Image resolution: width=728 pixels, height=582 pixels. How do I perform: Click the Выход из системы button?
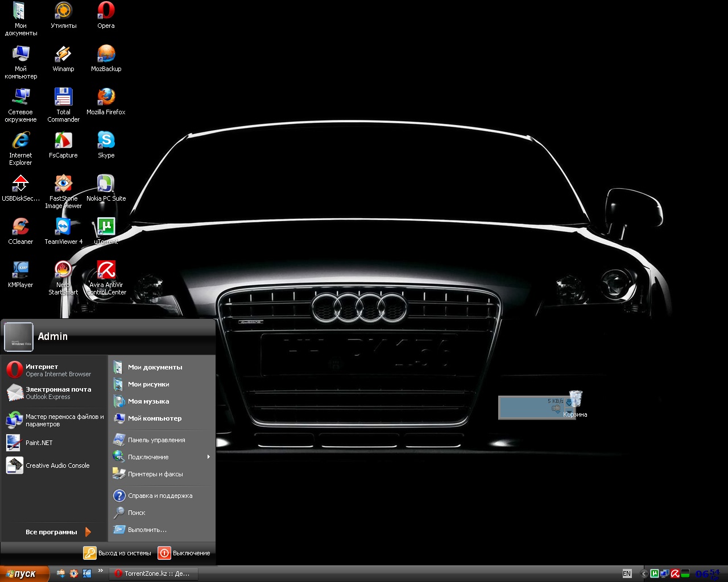[118, 553]
